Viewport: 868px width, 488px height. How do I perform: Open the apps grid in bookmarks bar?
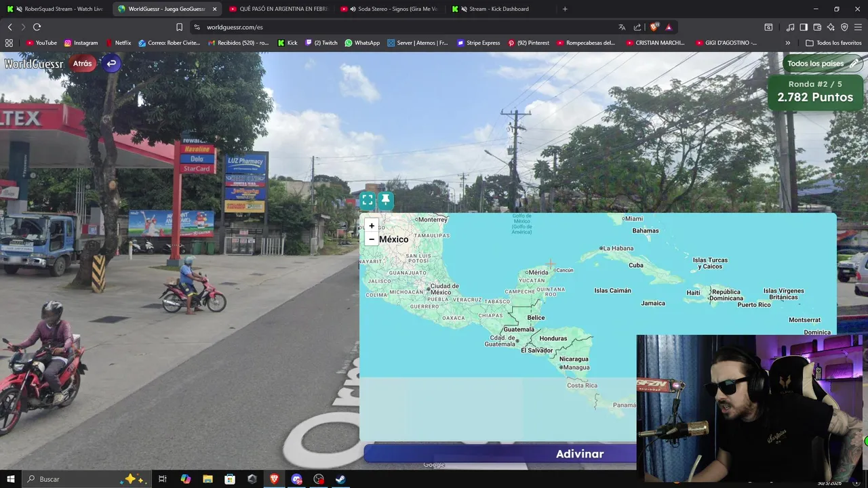tap(9, 43)
